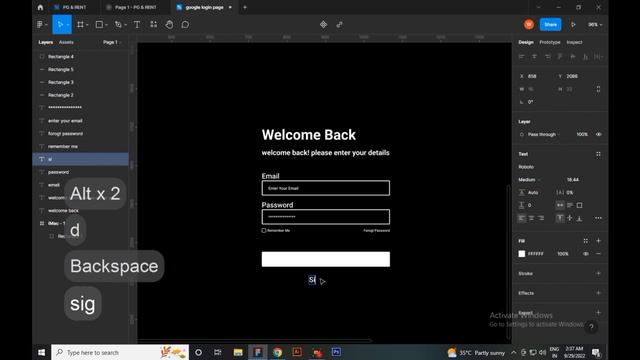
Task: Switch to the Inspect tab
Action: click(x=574, y=42)
